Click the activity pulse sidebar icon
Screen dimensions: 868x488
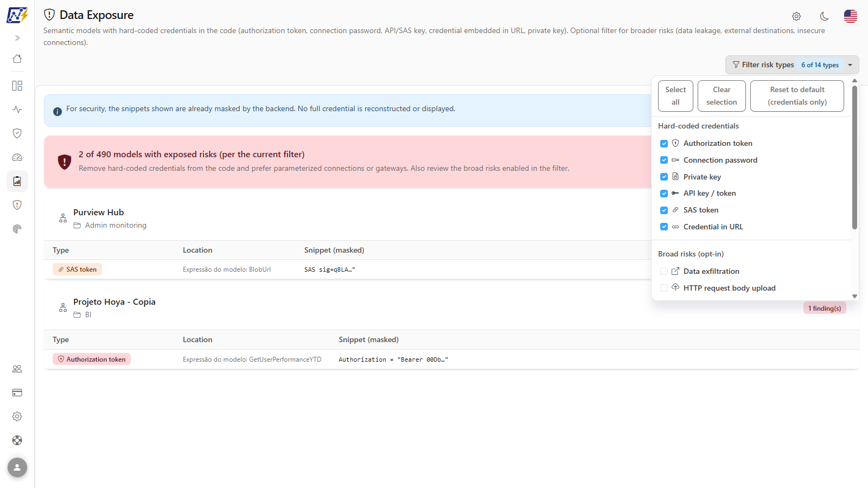(17, 110)
